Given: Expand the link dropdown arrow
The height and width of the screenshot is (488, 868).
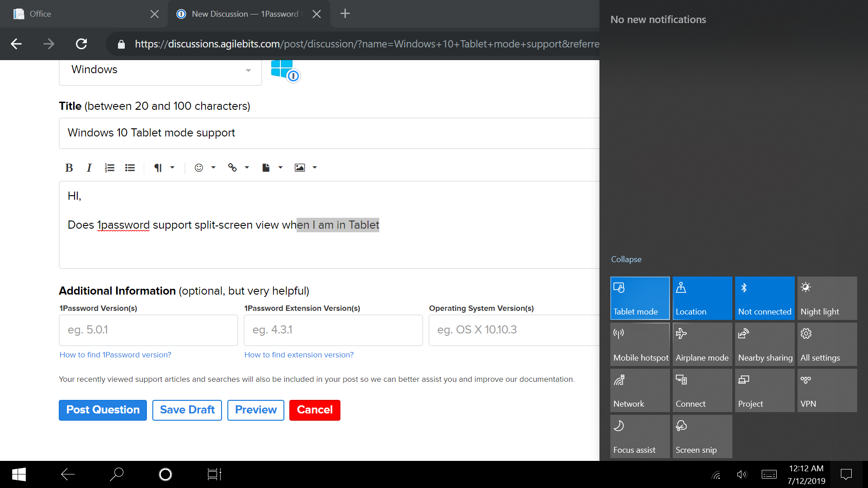Looking at the screenshot, I should (x=247, y=168).
